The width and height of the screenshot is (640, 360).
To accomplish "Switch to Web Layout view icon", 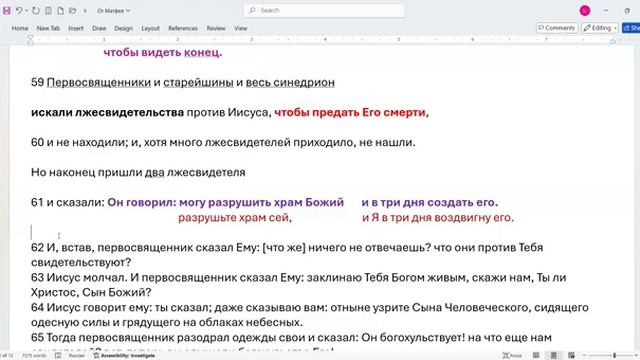I will click(571, 356).
